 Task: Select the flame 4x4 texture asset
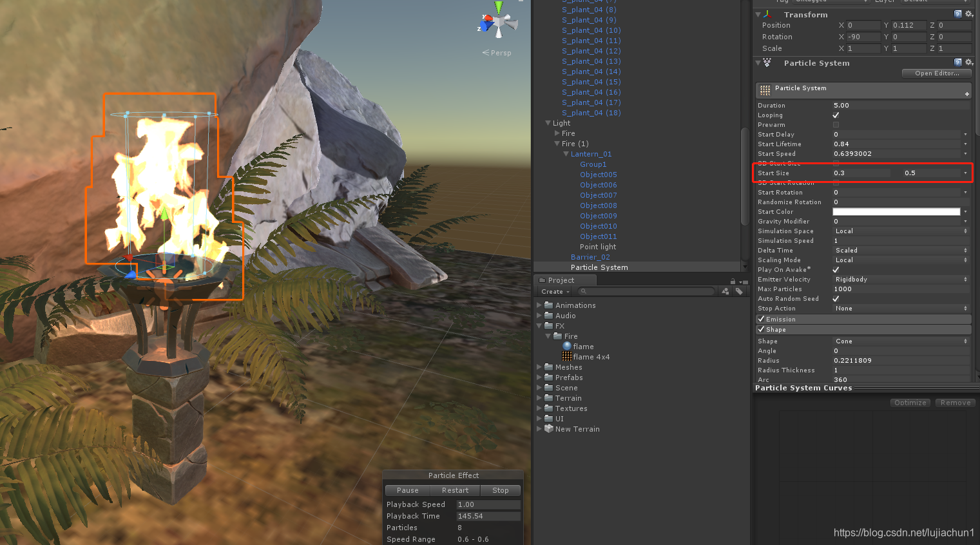click(567, 356)
